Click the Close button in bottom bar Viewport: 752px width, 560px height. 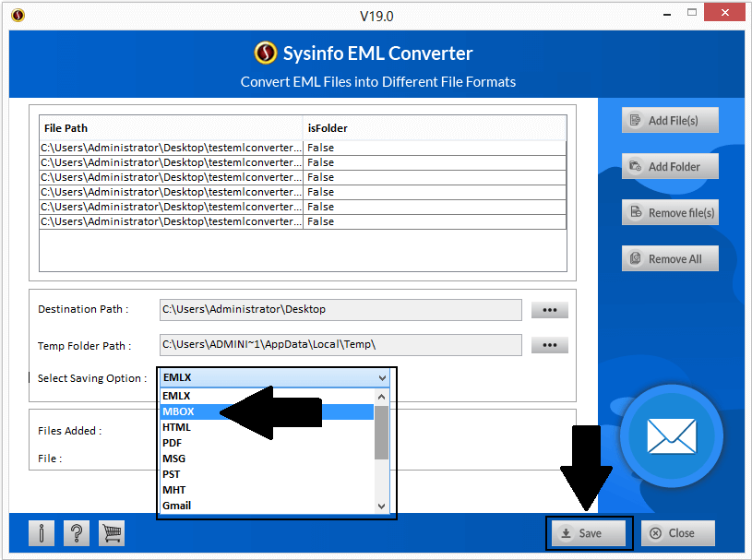pyautogui.click(x=677, y=533)
